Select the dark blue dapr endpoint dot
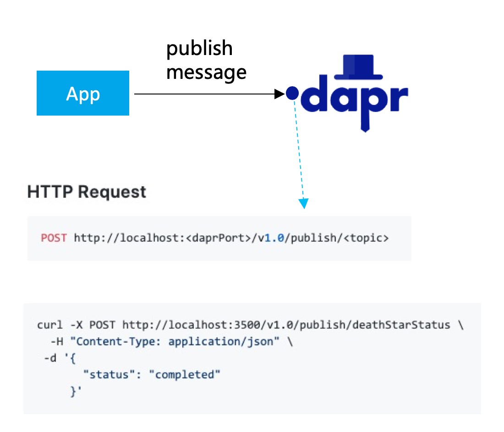Screen dimensions: 504x432 click(x=292, y=94)
